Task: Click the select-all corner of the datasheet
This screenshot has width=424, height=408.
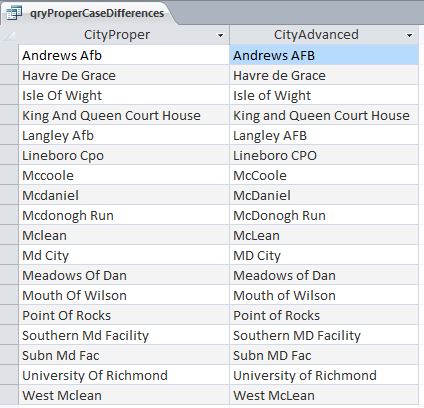Action: 9,35
